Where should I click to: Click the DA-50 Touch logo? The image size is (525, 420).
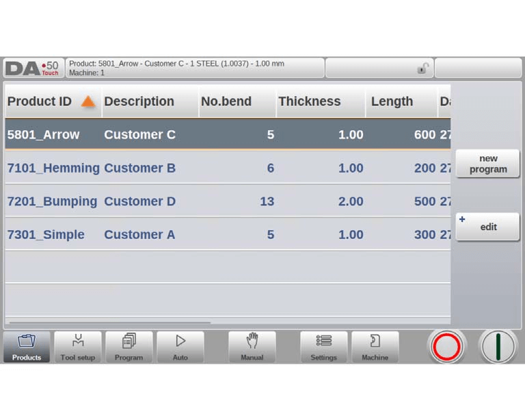33,68
